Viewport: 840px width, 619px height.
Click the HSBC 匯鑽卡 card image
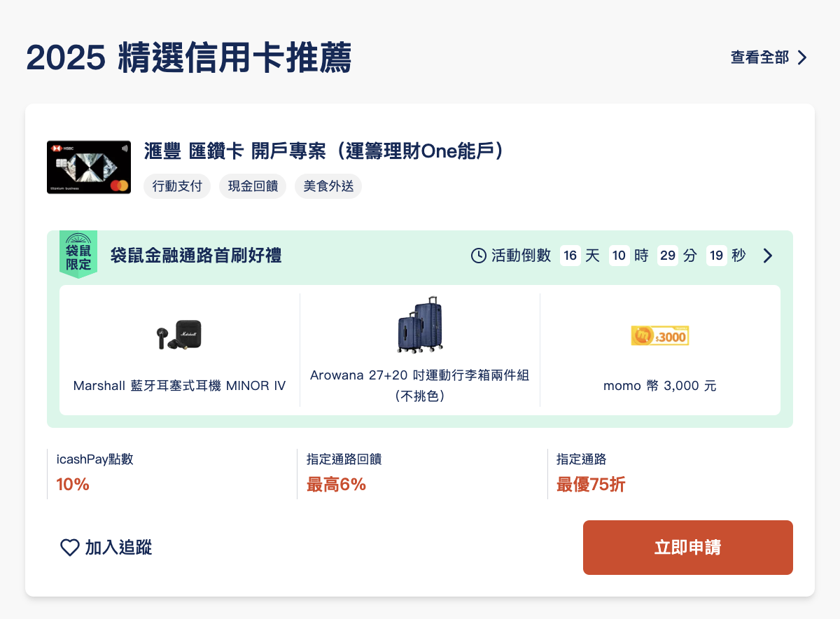pos(89,167)
